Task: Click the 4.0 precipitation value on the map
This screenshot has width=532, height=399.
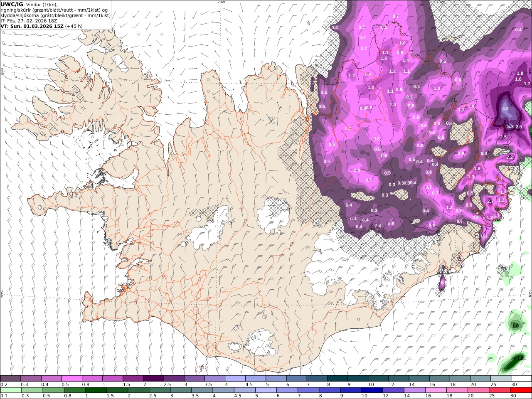Action: tap(505, 108)
